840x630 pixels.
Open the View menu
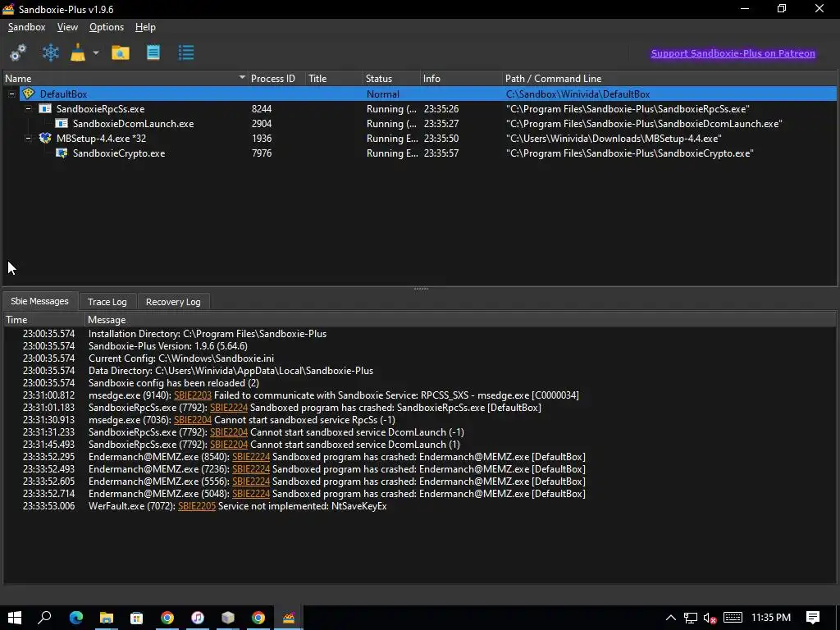[67, 27]
